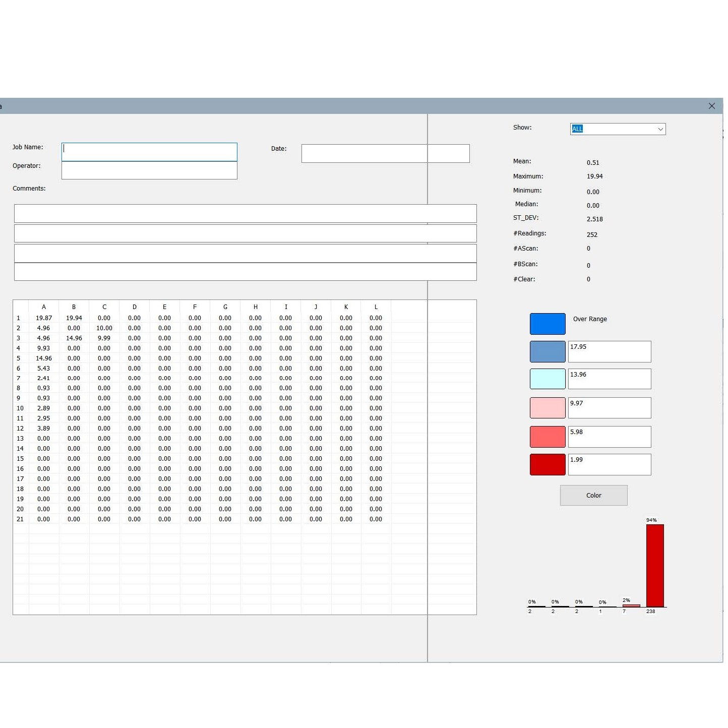Select cell B3 with value 14.96
The width and height of the screenshot is (728, 728).
pos(74,338)
